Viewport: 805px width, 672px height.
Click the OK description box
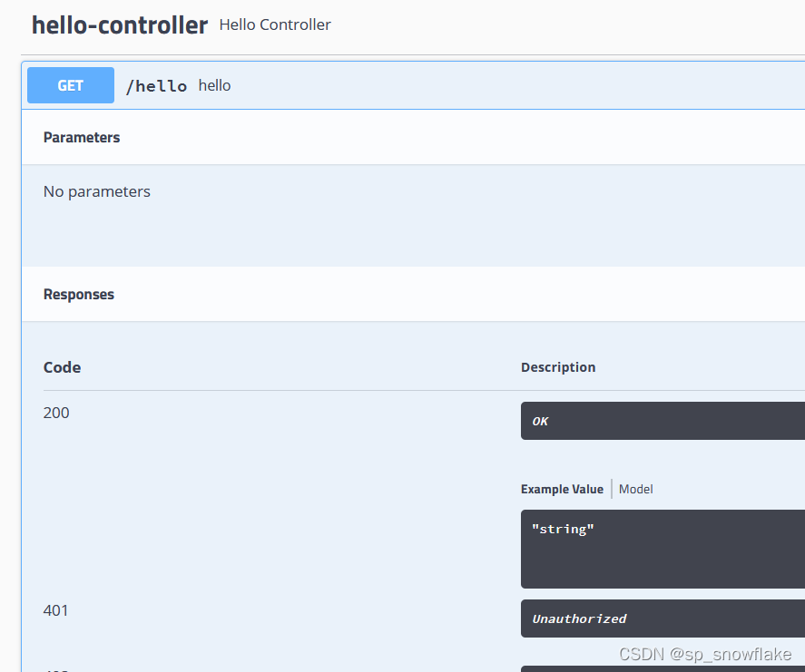pos(663,421)
